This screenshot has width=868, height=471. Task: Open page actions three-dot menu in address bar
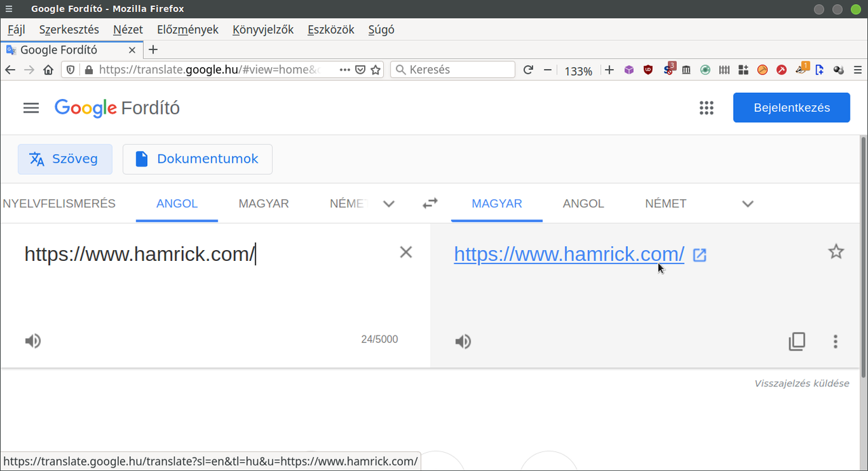pyautogui.click(x=345, y=70)
